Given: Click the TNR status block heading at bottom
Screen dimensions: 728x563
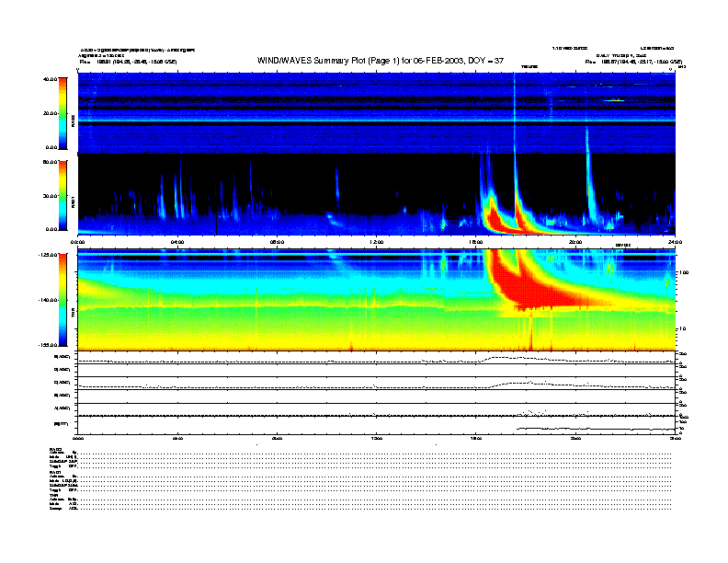Looking at the screenshot, I should 52,495.
